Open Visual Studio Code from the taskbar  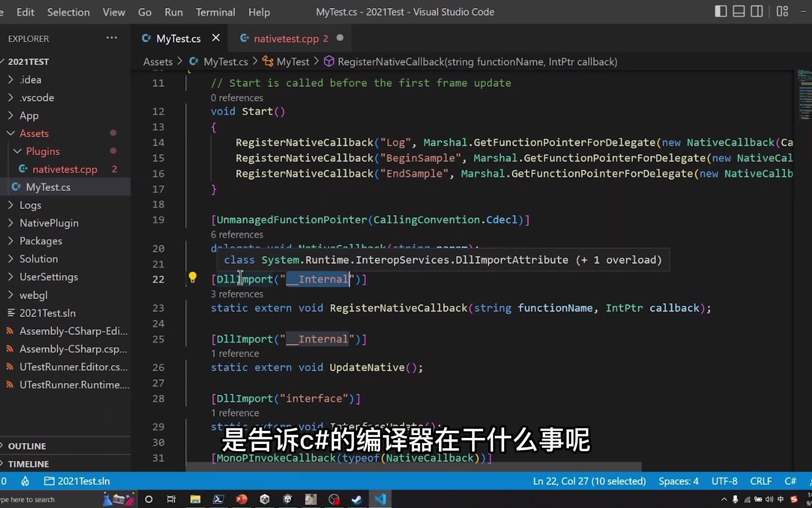tap(380, 499)
